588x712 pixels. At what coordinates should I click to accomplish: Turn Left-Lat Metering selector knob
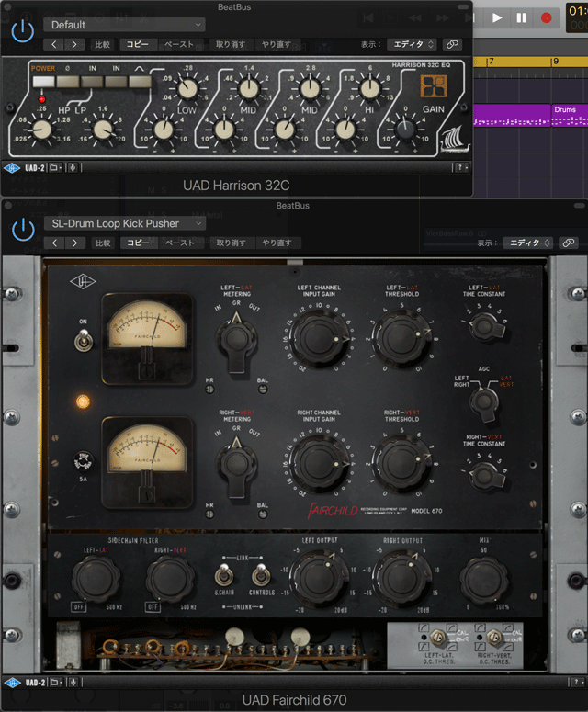[x=236, y=341]
